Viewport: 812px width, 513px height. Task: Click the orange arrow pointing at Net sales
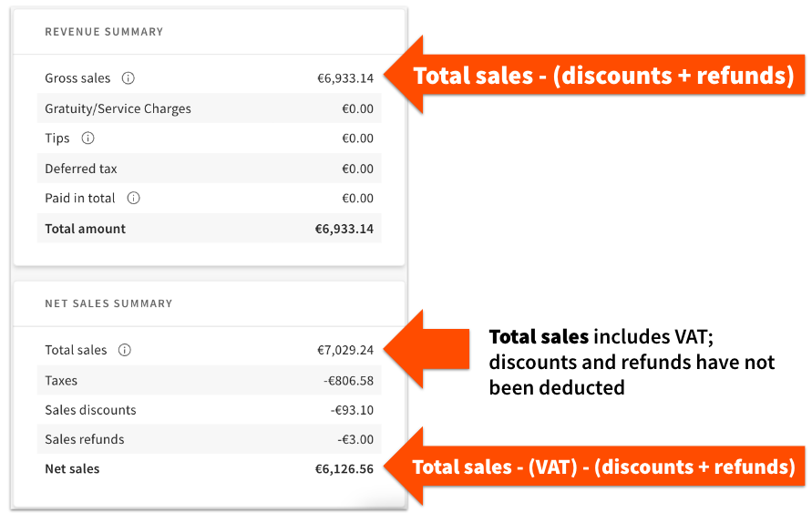pyautogui.click(x=406, y=467)
